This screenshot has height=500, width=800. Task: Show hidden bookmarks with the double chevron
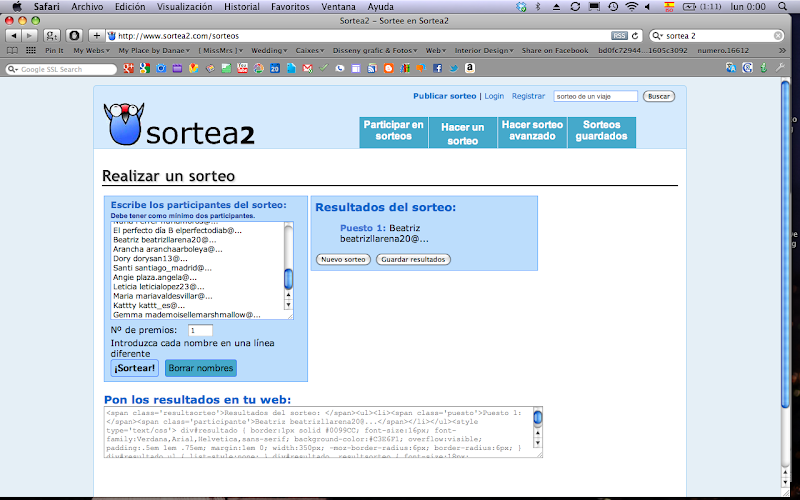782,51
